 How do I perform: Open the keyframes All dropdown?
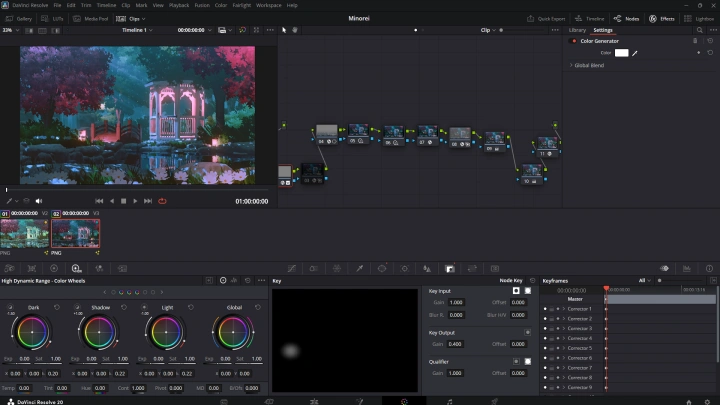645,281
